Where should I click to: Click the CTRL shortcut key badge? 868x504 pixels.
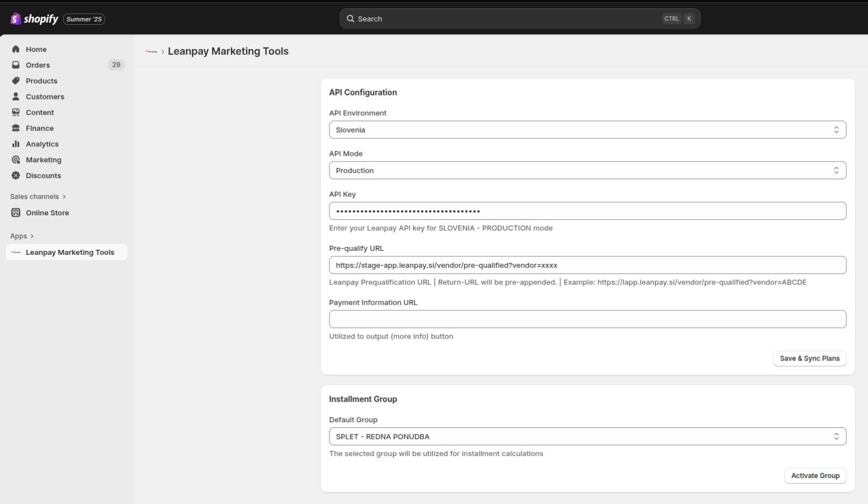(671, 19)
